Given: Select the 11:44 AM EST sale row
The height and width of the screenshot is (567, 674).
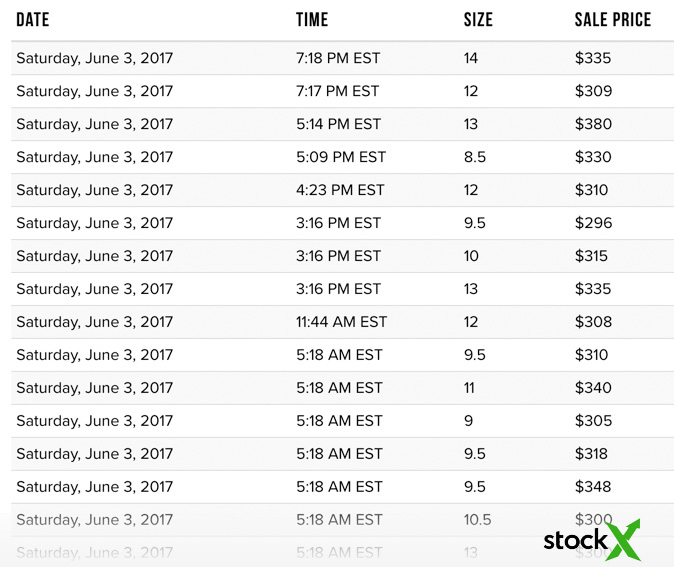Looking at the screenshot, I should pos(341,322).
